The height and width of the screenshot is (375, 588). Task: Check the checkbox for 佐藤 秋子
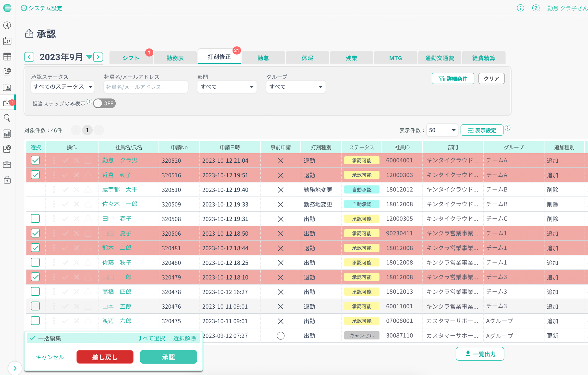[x=35, y=262]
